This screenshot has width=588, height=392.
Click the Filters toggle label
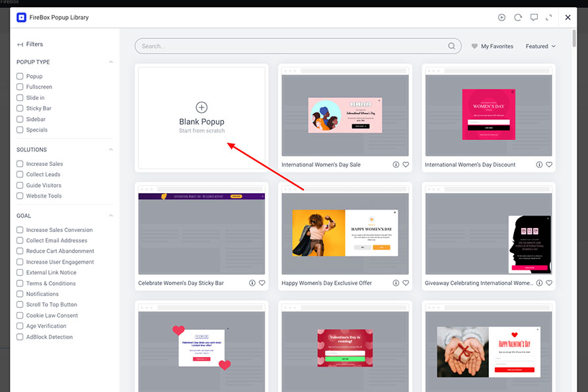[34, 44]
